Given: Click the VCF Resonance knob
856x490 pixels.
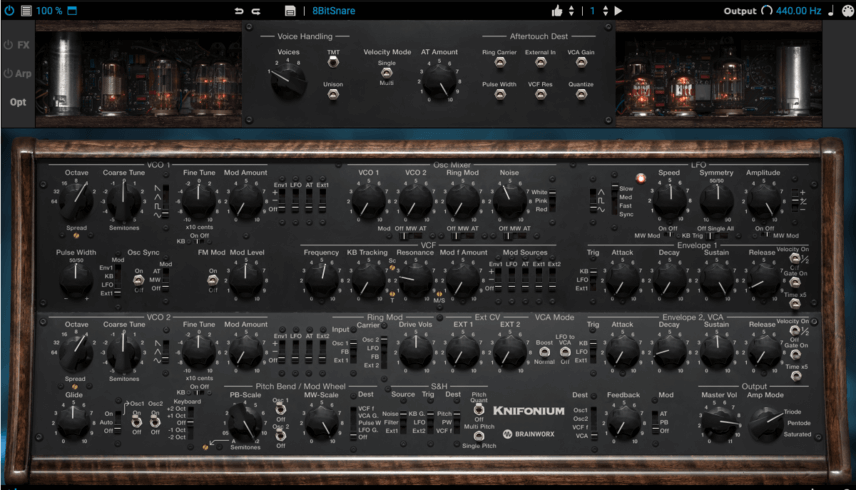Looking at the screenshot, I should click(415, 280).
